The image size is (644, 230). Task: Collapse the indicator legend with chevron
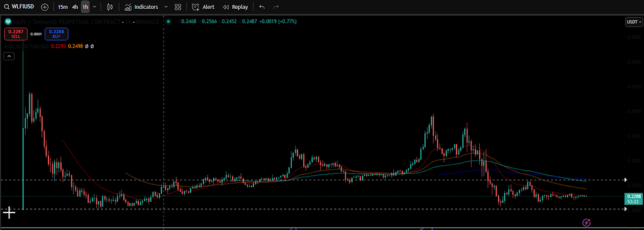[x=9, y=57]
